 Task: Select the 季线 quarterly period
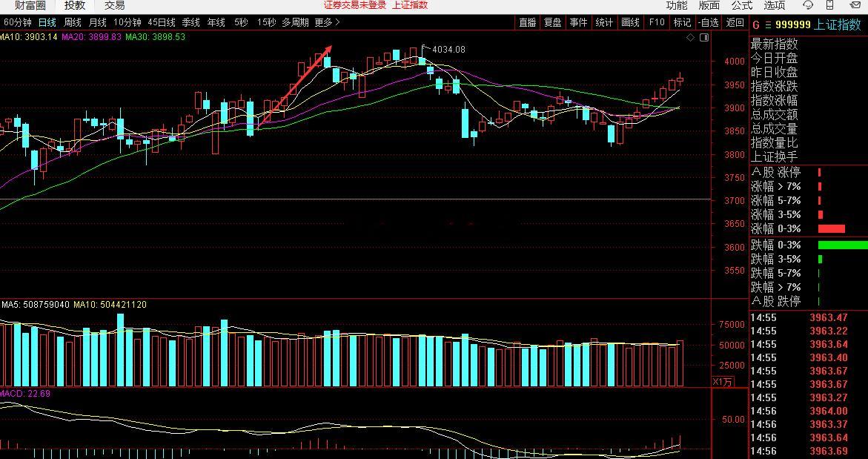tap(191, 23)
